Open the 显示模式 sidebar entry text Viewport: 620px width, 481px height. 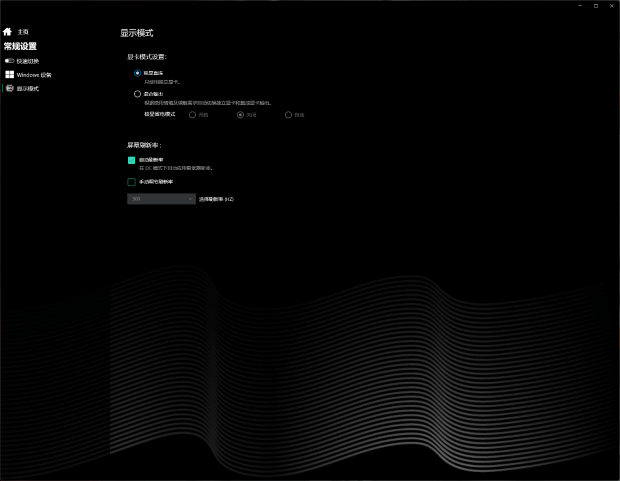[x=28, y=89]
